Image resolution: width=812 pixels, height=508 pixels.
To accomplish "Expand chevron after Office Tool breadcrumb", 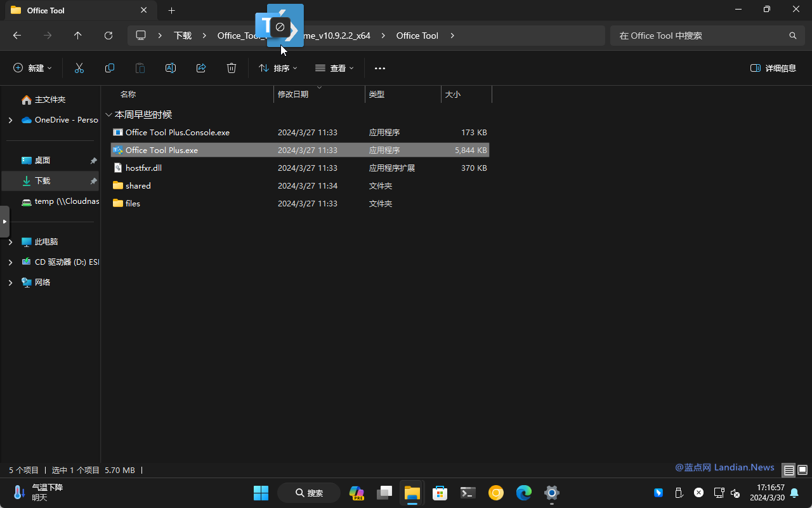I will coord(452,36).
